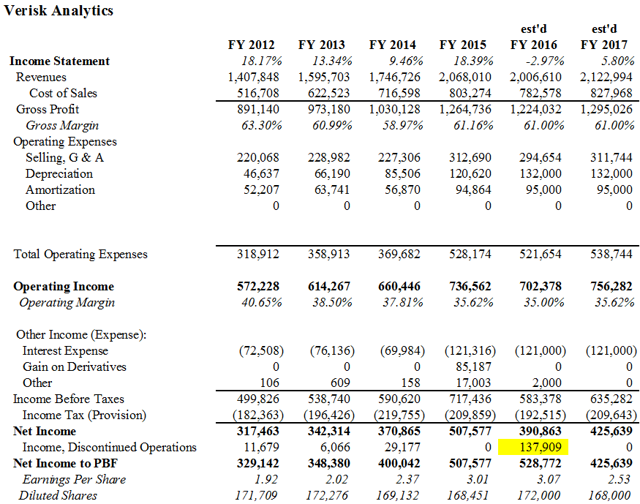The image size is (640, 504).
Task: Click the 'Operating Income' bold label
Action: [64, 286]
